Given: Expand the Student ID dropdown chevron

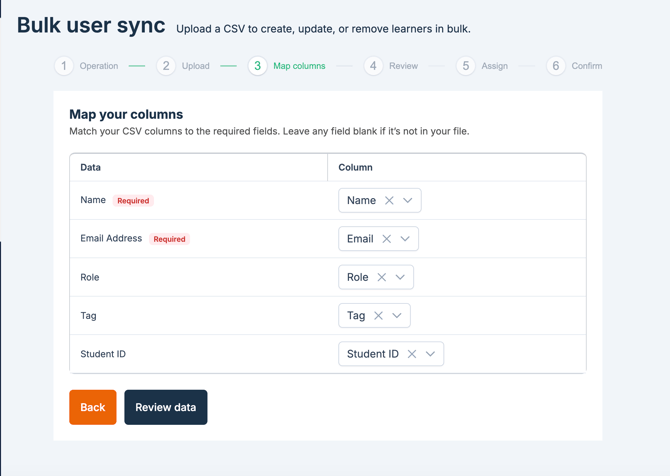Looking at the screenshot, I should (x=430, y=354).
